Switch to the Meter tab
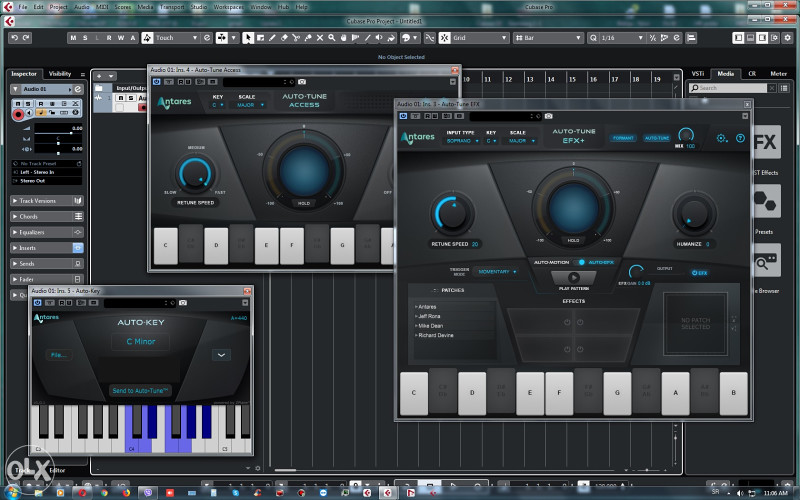This screenshot has width=800, height=500. (x=778, y=74)
